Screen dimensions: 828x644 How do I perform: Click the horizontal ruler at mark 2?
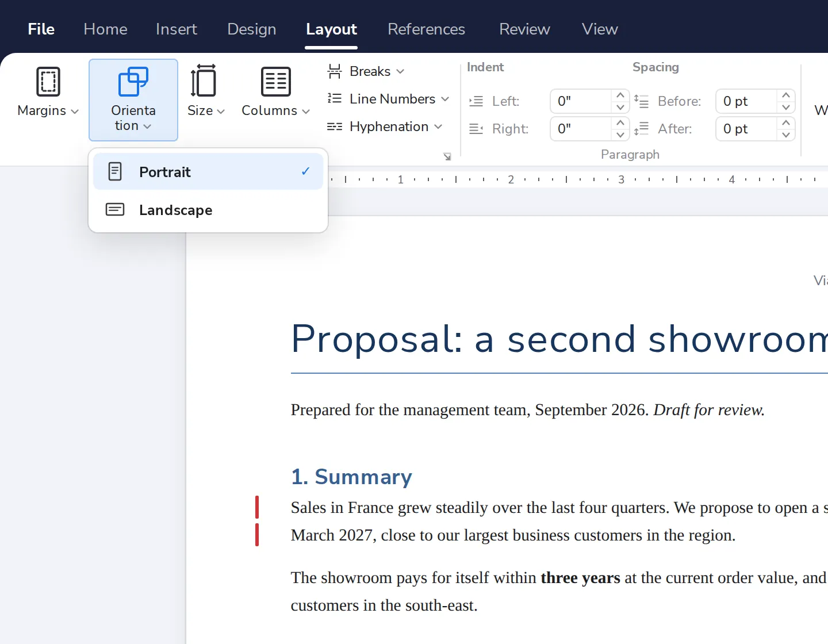tap(511, 179)
